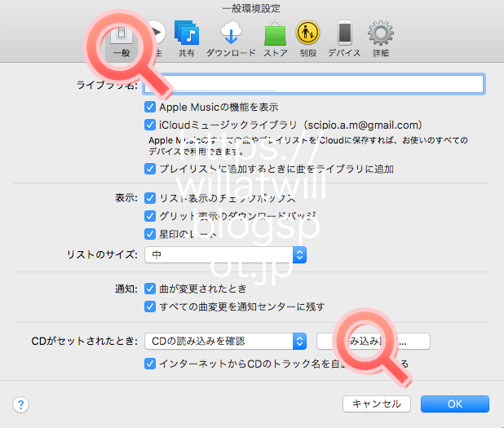This screenshot has height=428, width=504.
Task: Open the 制限 parental restrictions tab
Action: click(x=307, y=39)
